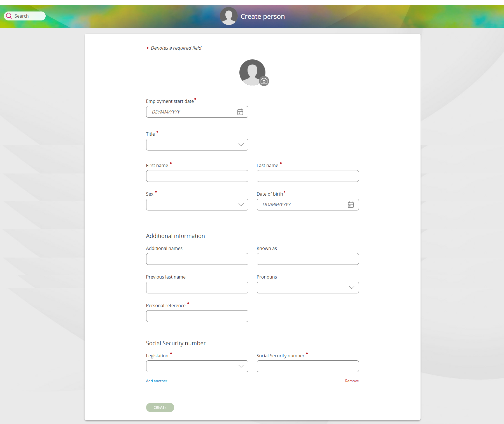Click the Personal reference input field
Viewport: 504px width, 424px height.
click(197, 316)
